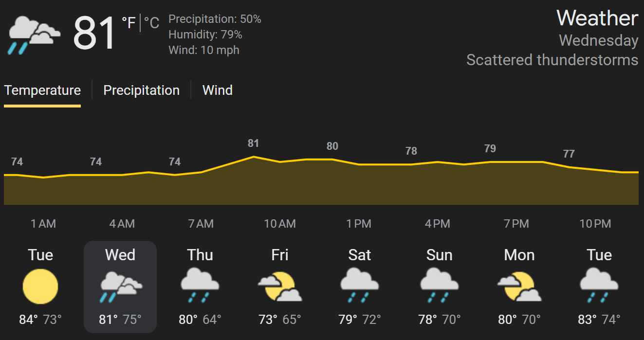
Task: Select the Sat forecast day label
Action: pos(360,255)
